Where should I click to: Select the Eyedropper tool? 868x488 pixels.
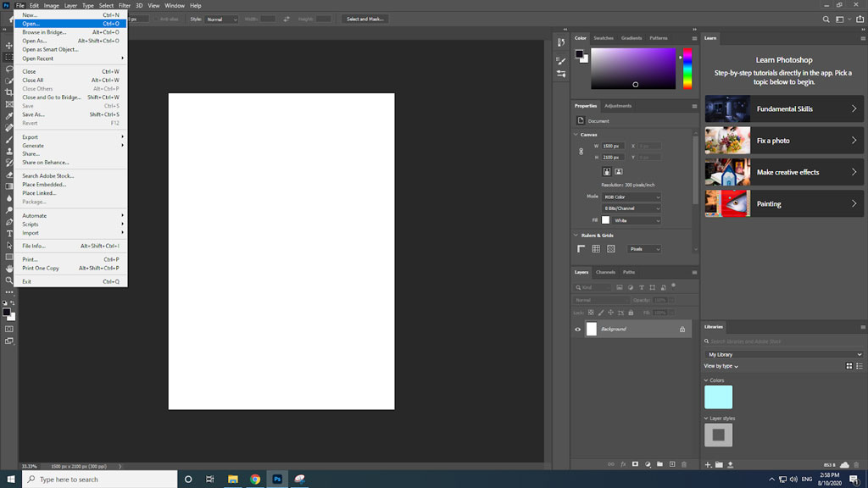(x=8, y=116)
